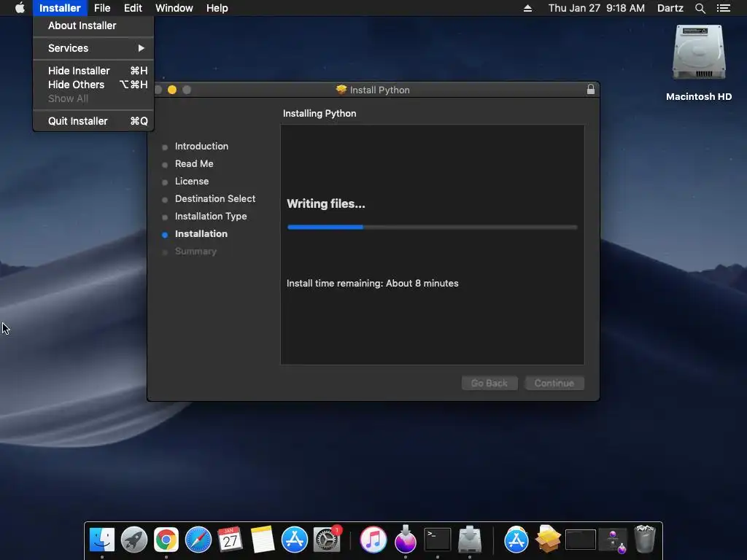Open the Help menu

click(217, 8)
